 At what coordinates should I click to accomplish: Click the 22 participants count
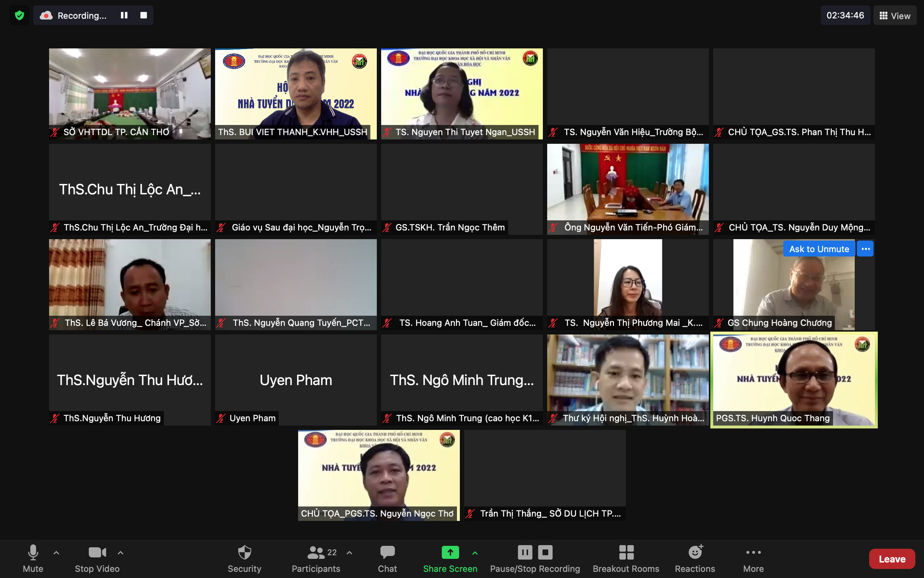click(332, 552)
